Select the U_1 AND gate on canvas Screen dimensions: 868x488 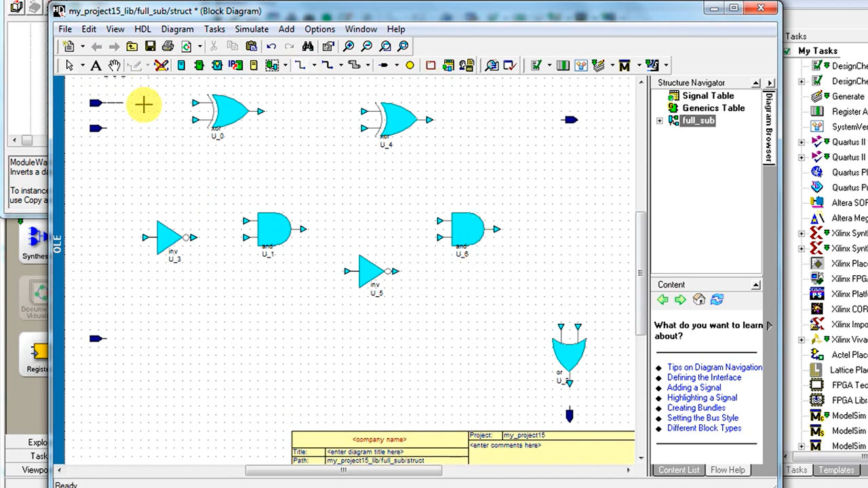[x=273, y=229]
